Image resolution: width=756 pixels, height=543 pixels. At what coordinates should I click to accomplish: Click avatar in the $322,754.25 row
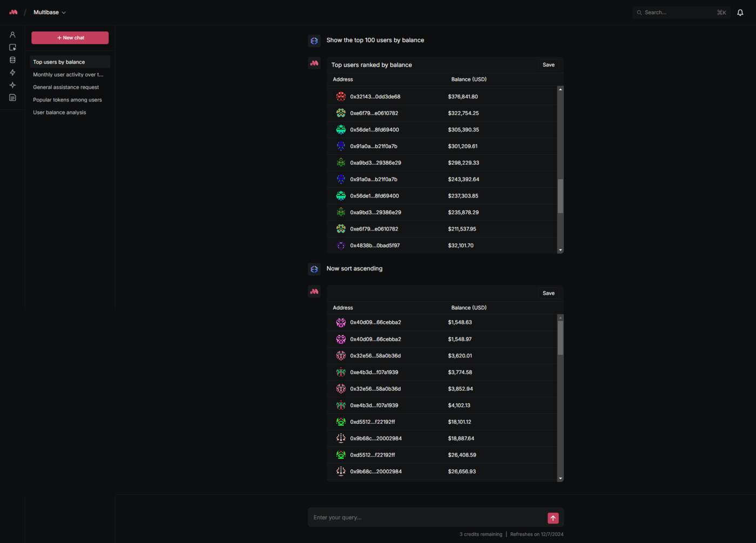pos(341,113)
